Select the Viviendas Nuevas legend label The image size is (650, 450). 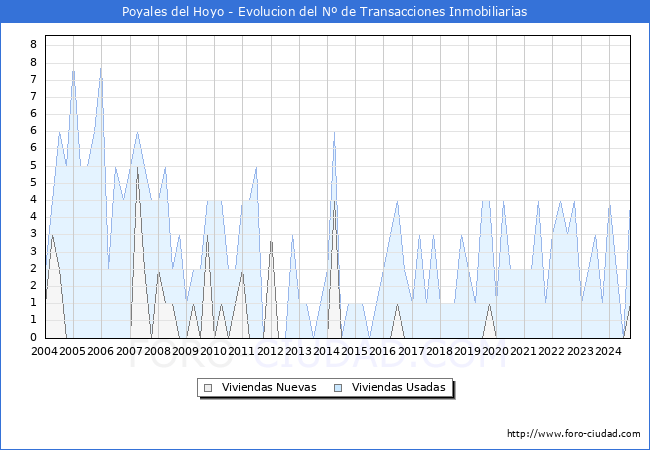269,387
